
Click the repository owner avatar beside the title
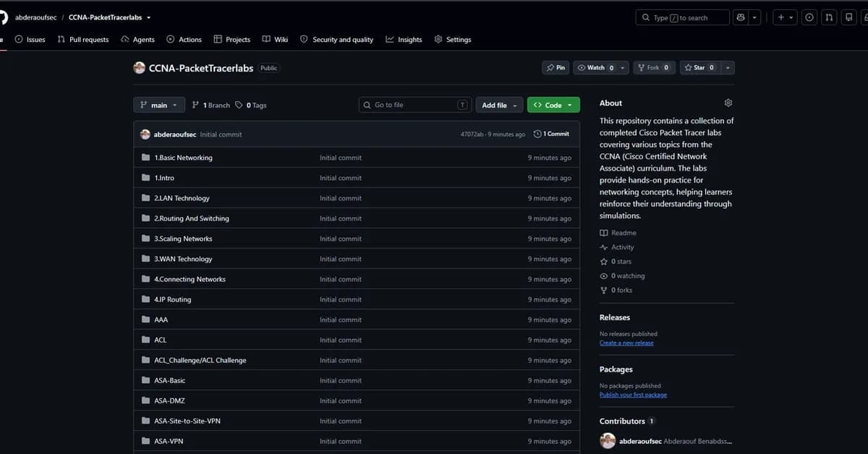click(x=140, y=68)
